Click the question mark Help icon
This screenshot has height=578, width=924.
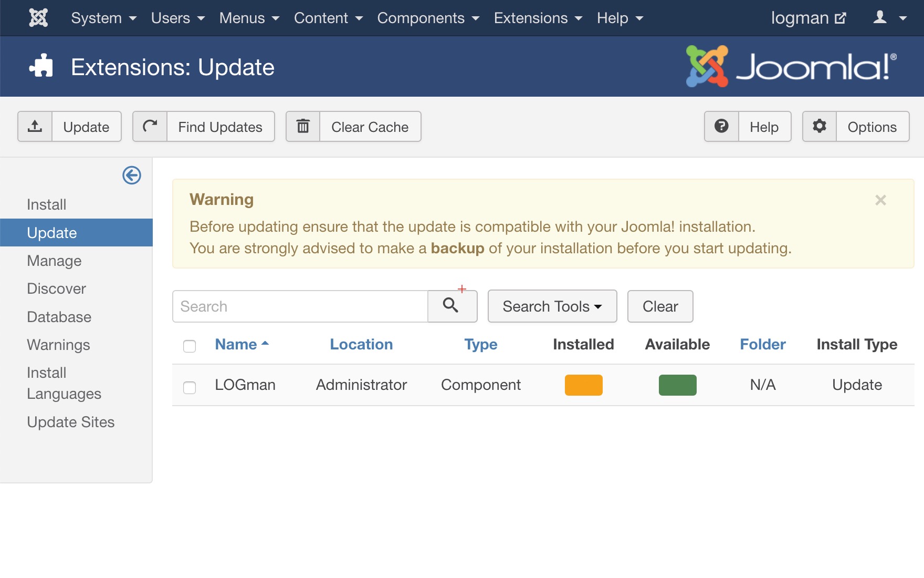721,126
